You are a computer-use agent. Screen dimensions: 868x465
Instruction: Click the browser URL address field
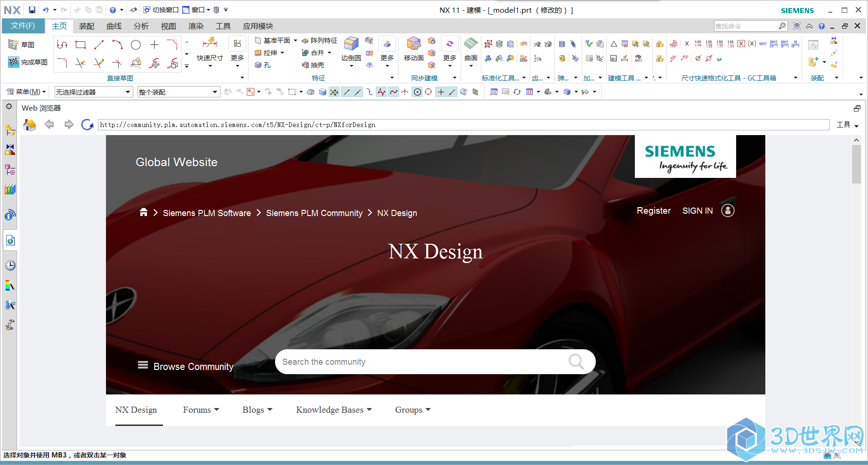tap(463, 125)
